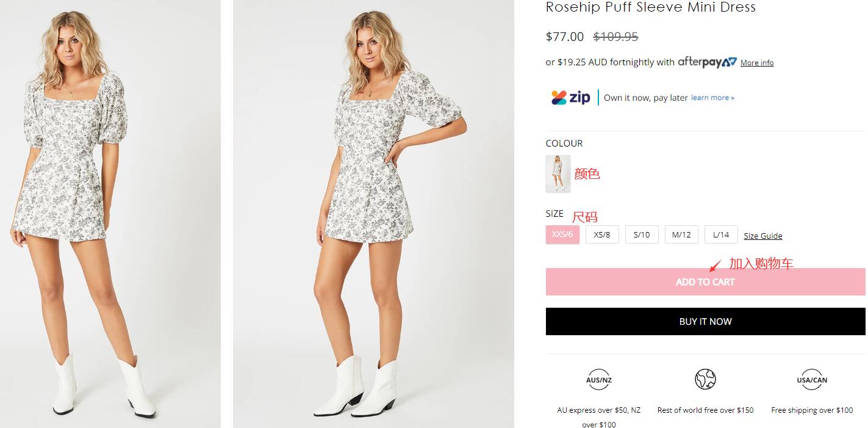This screenshot has height=428, width=868.
Task: Click Zip learn more link
Action: coord(712,98)
